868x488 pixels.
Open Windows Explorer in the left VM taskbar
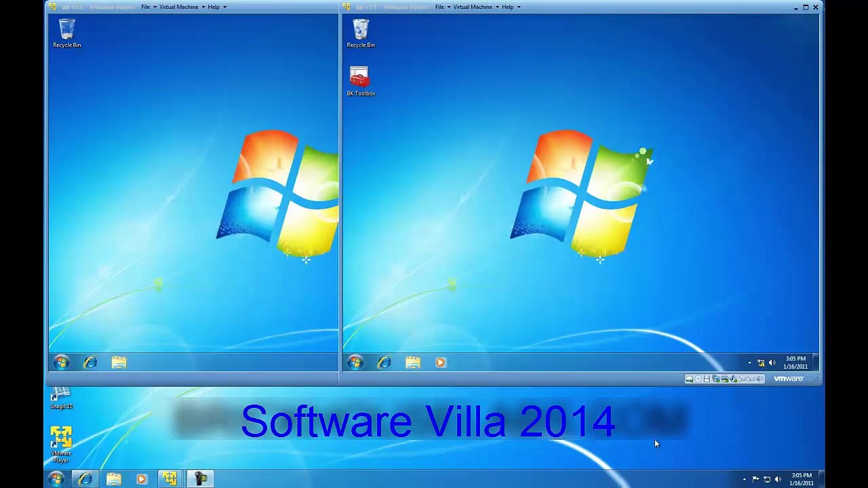(x=119, y=363)
